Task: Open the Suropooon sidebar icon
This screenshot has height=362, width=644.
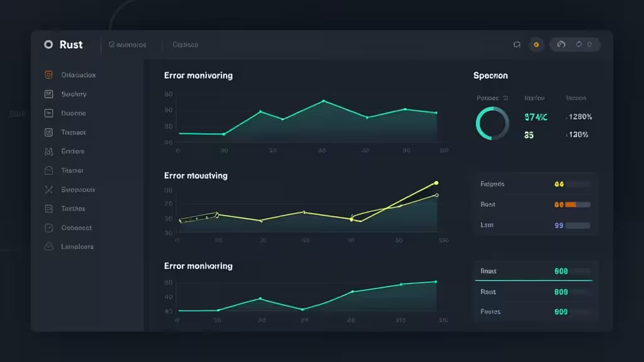Action: (48, 189)
